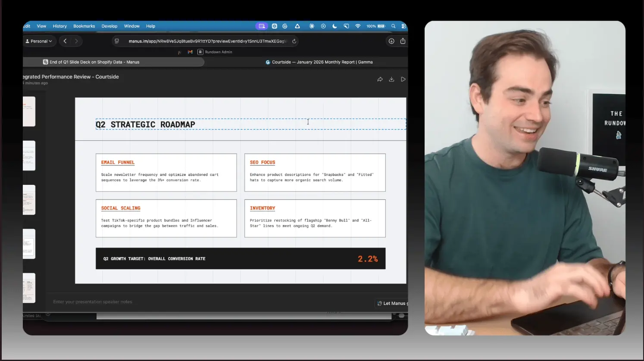Open the Gmail bookmark icon
Image resolution: width=644 pixels, height=361 pixels.
click(x=190, y=52)
